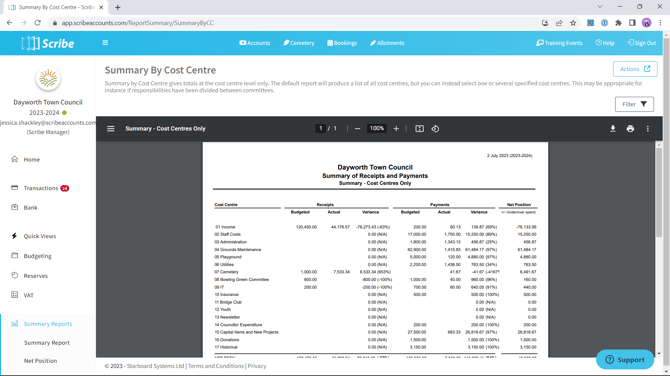
Task: Zoom out the PDF with minus icon
Action: 357,129
